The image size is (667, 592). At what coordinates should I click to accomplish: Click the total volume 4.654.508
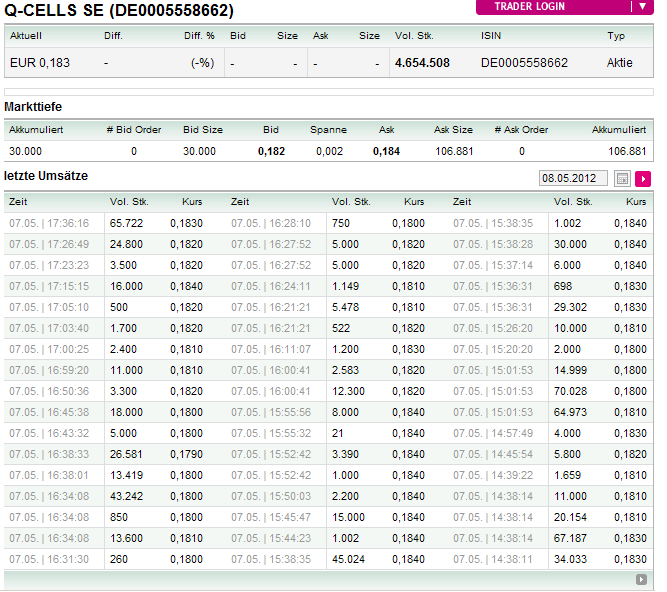point(422,63)
